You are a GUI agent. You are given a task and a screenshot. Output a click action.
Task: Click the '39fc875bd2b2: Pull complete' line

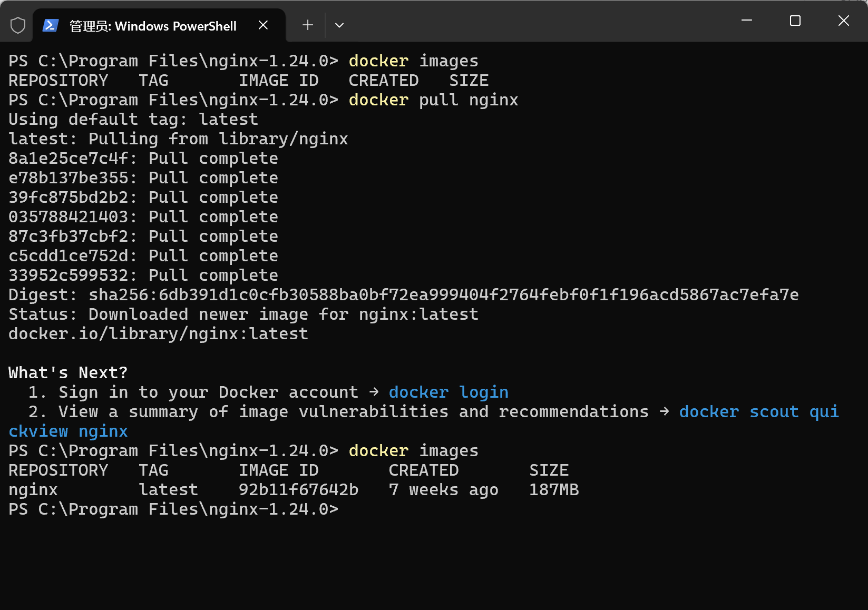143,198
